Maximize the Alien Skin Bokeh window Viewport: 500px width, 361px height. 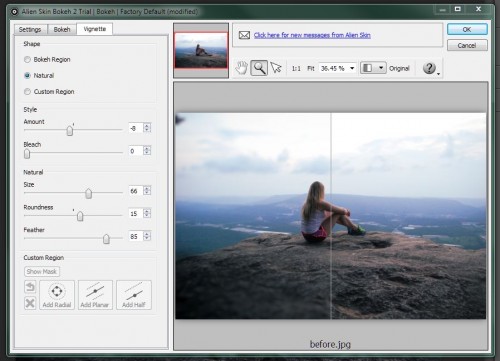[x=458, y=9]
